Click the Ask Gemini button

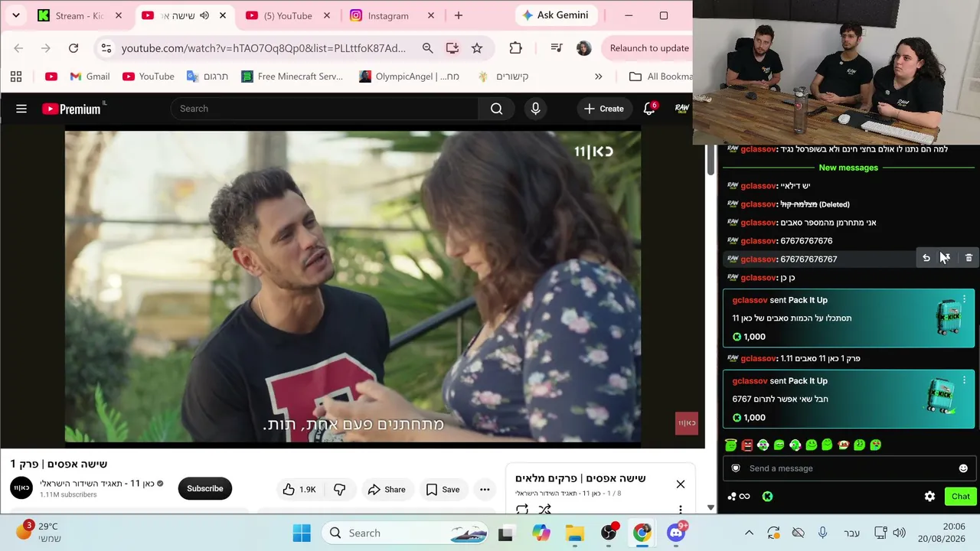(x=557, y=15)
